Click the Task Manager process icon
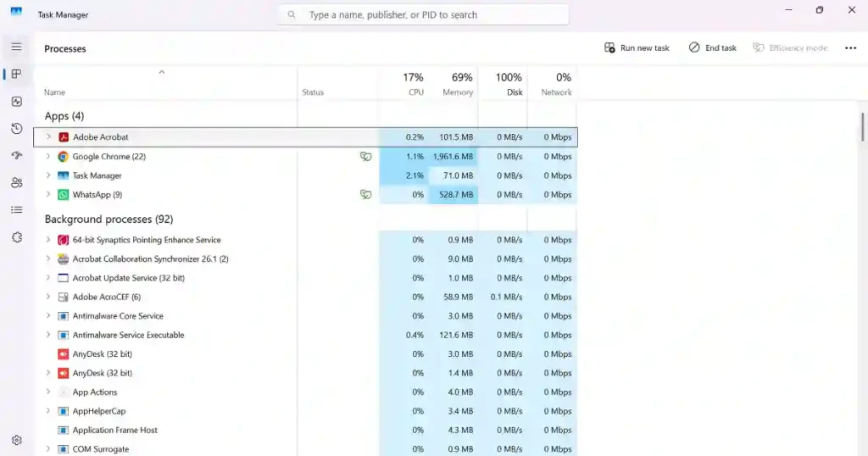Screen dimensions: 868x456 pos(63,175)
